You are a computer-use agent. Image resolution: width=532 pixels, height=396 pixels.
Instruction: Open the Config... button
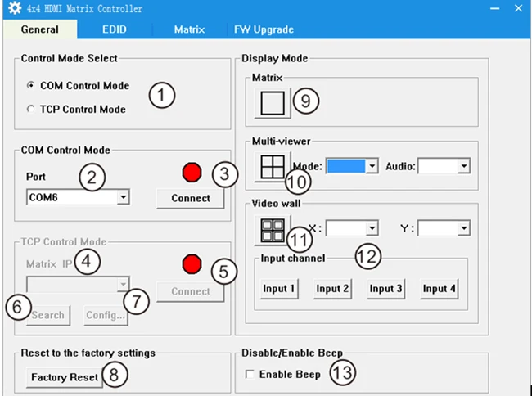(x=106, y=315)
